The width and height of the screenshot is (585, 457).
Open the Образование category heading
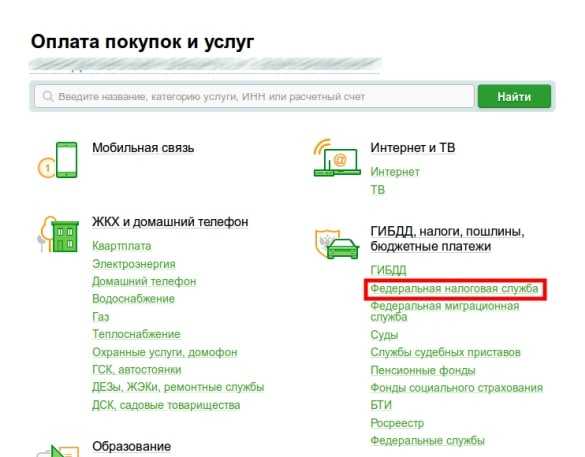(131, 446)
